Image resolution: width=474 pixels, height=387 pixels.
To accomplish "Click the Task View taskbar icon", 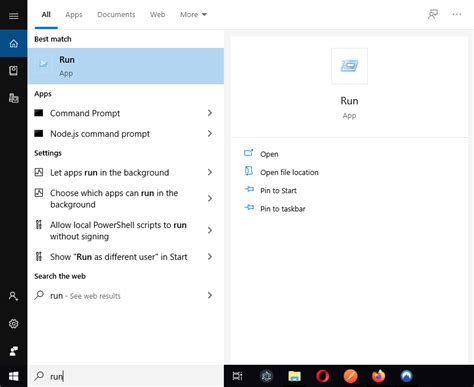I will (237, 376).
